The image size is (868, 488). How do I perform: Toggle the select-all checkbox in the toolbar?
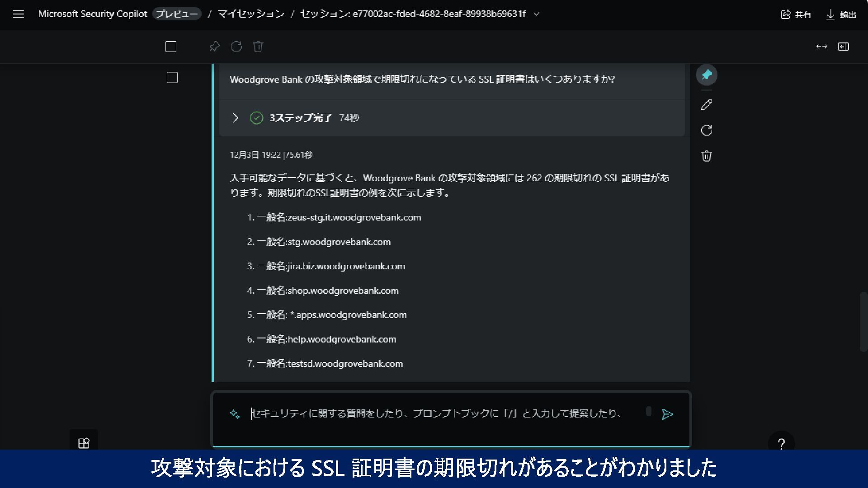[x=171, y=47]
